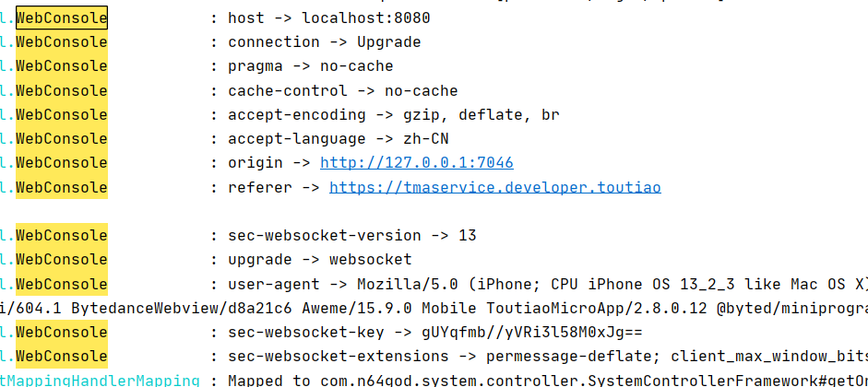Click the sec-websocket-version -> 13 entry
868x387 pixels.
coord(351,236)
